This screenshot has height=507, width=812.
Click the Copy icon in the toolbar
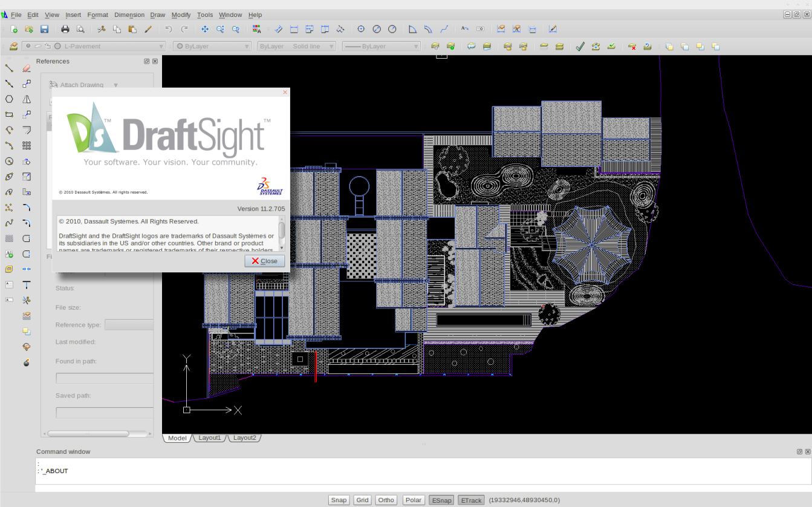point(117,29)
